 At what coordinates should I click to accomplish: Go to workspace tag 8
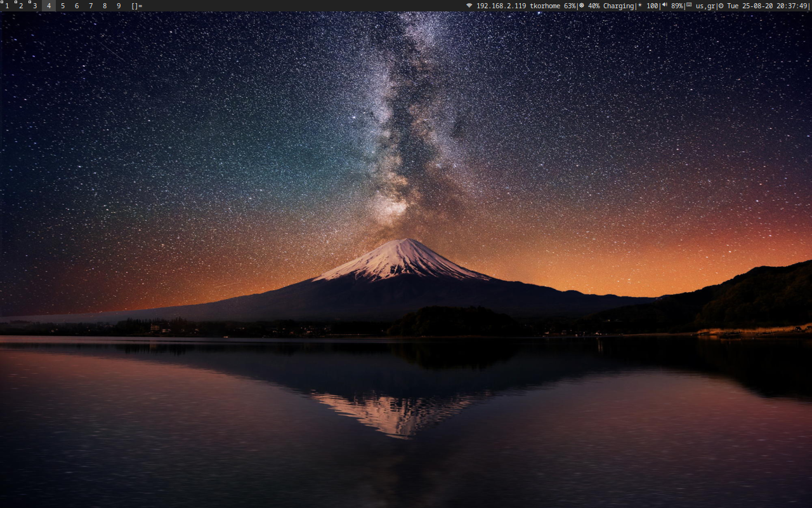click(x=105, y=6)
